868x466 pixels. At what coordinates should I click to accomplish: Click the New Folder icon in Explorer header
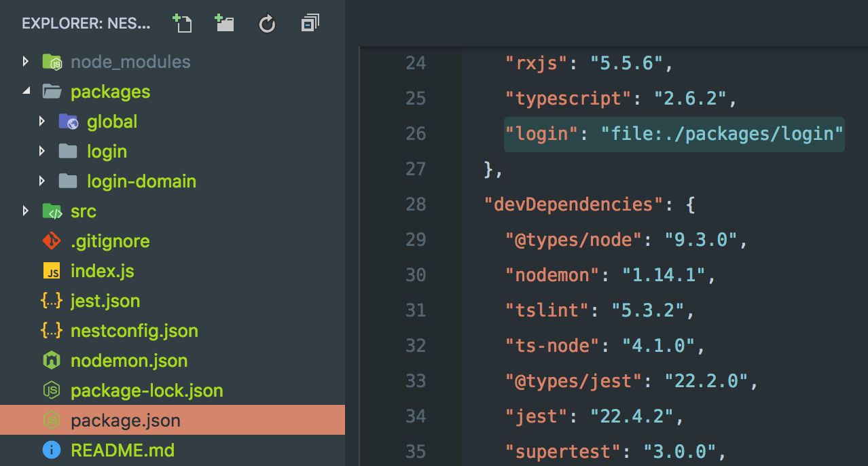click(x=224, y=24)
